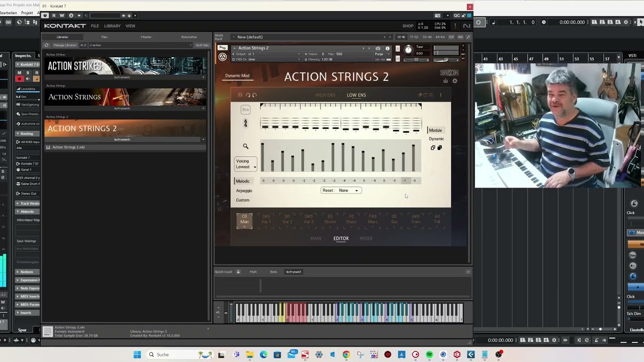This screenshot has height=362, width=644.
Task: Click the Native Instruments logo in Kontakt header
Action: (466, 26)
